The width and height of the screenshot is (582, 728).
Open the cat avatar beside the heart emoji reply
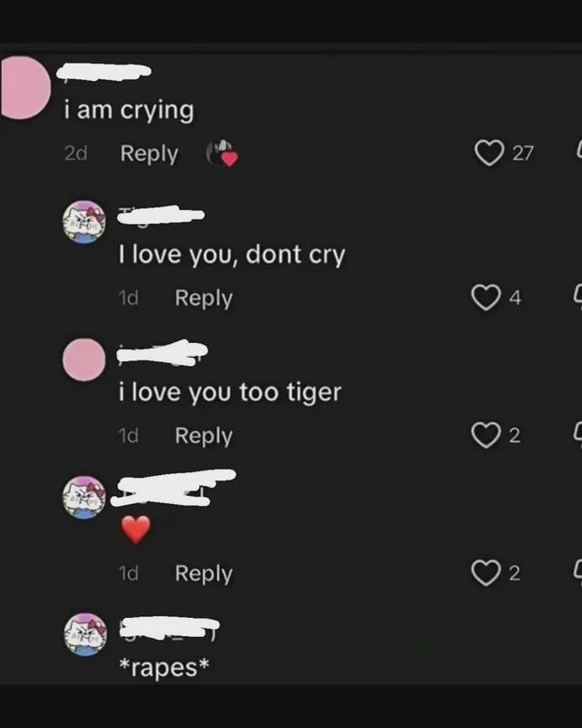85,497
